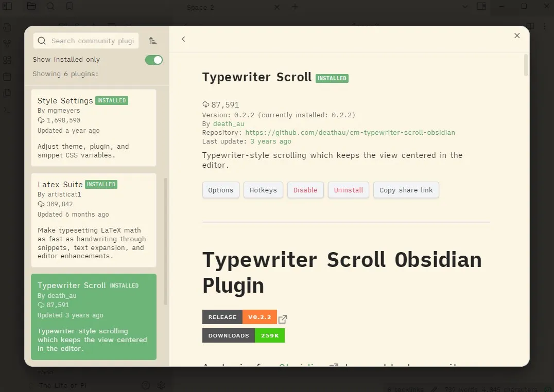The height and width of the screenshot is (392, 554).
Task: Open search with the magnifying glass icon
Action: pos(51,7)
